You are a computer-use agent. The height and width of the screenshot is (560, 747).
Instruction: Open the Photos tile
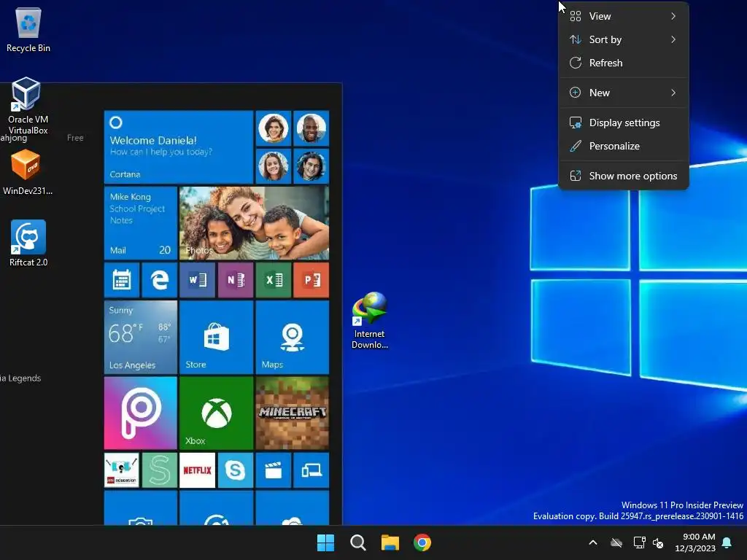pos(254,223)
